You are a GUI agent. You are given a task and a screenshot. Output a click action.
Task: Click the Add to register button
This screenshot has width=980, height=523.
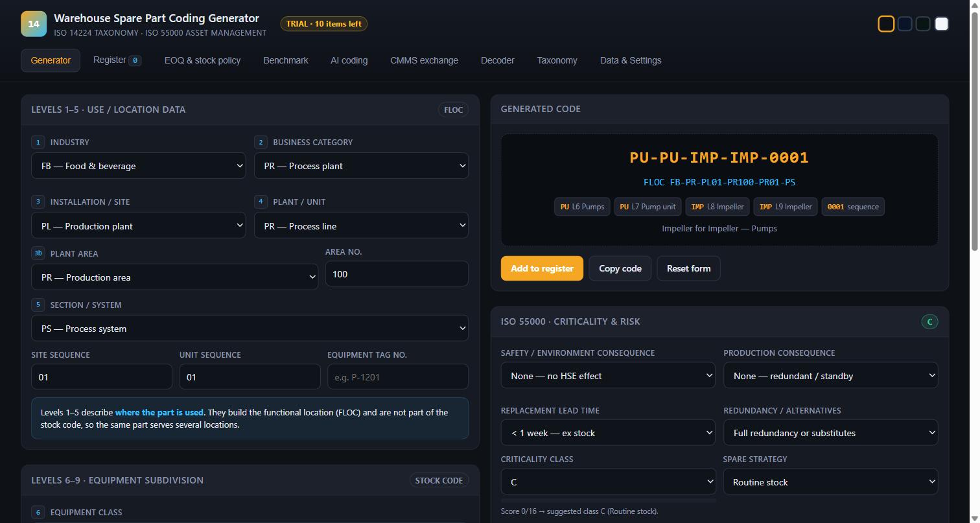[542, 268]
